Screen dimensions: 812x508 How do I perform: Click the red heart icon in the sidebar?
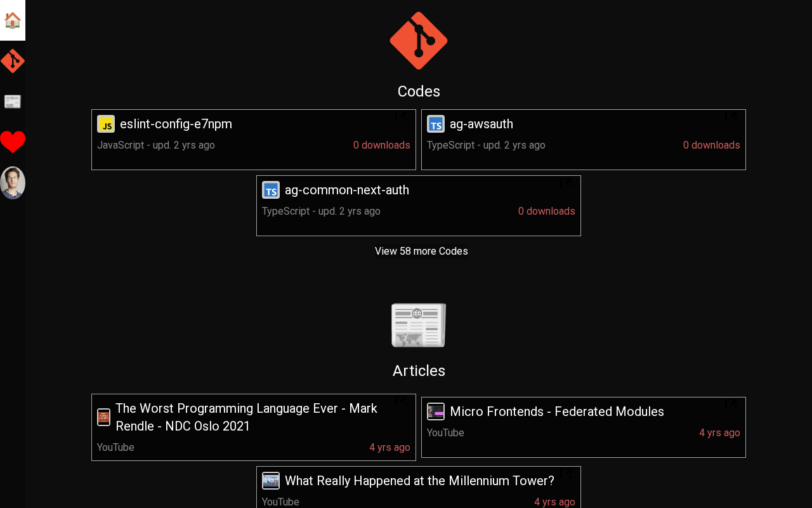pos(13,142)
